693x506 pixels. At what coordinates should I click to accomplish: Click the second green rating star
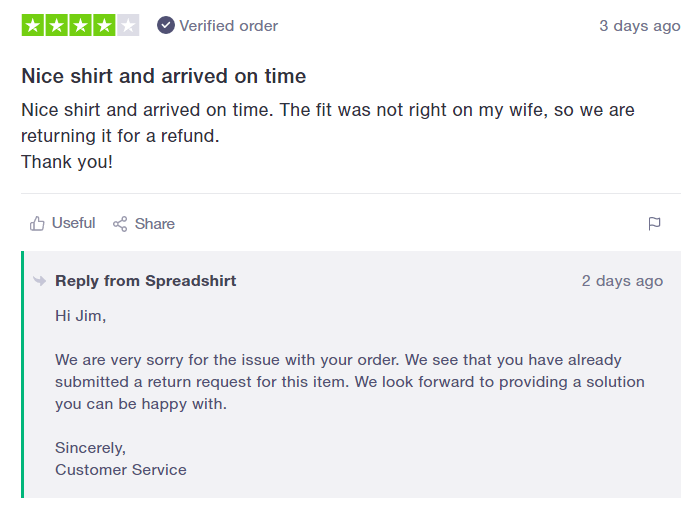coord(57,26)
